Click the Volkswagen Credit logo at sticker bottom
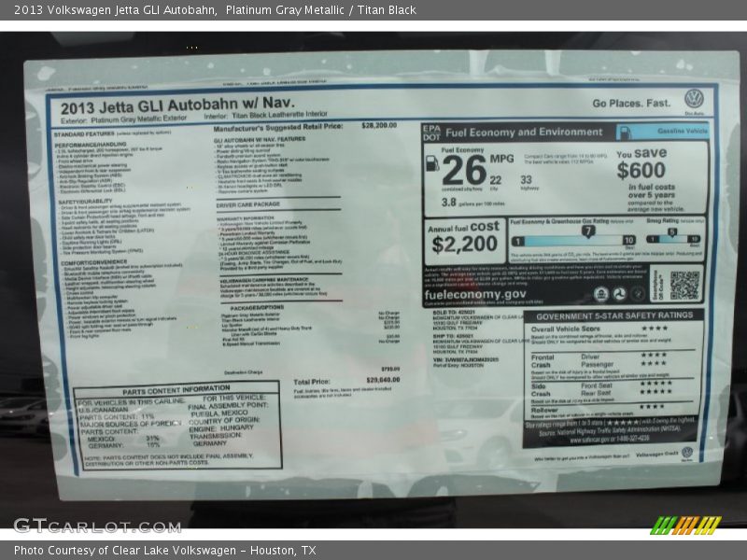 click(687, 452)
